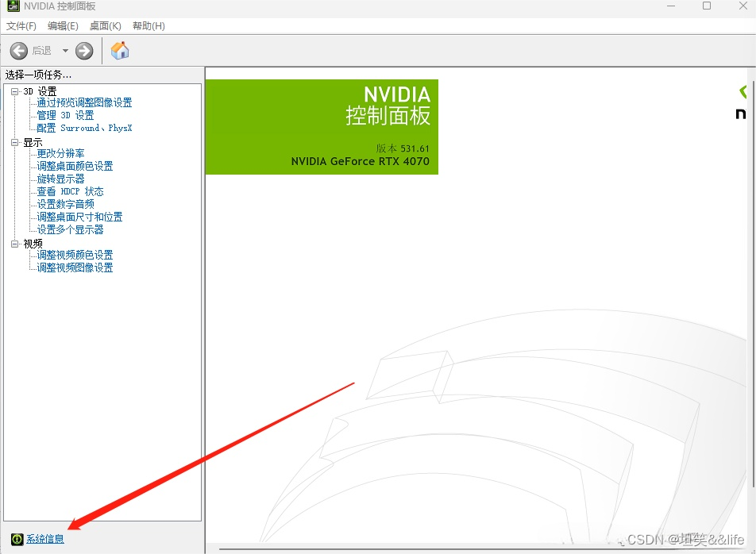This screenshot has height=554, width=756.
Task: Collapse the 显示 tree node
Action: tap(14, 143)
